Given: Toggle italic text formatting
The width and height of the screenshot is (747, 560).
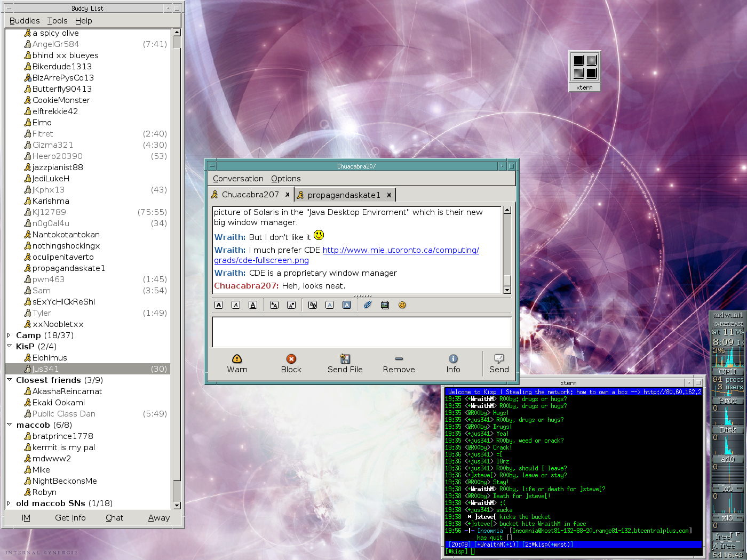Looking at the screenshot, I should click(x=236, y=305).
